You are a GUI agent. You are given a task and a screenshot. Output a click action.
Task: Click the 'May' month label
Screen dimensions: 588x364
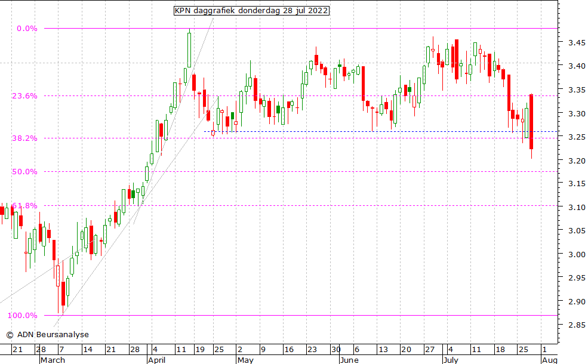tap(245, 360)
